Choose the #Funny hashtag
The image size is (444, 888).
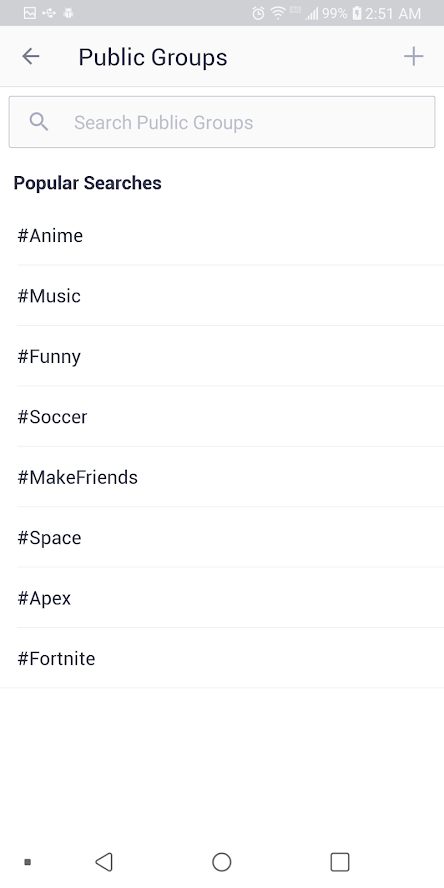[222, 356]
